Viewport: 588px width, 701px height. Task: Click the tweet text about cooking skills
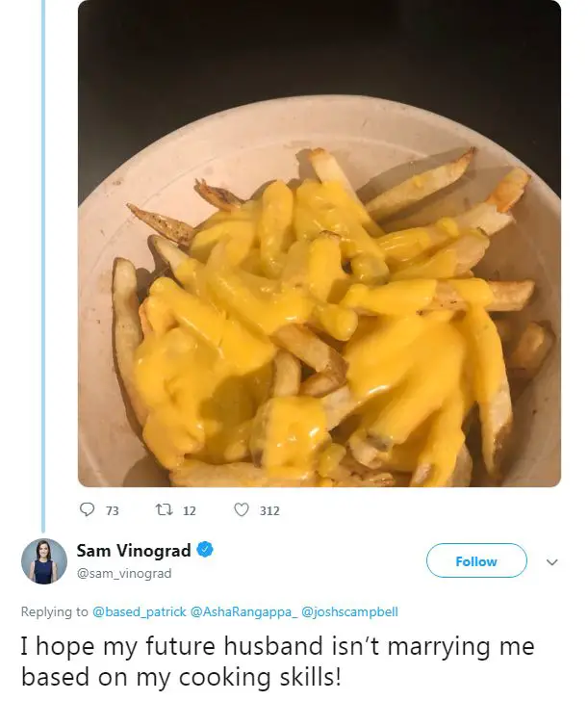coord(277,662)
